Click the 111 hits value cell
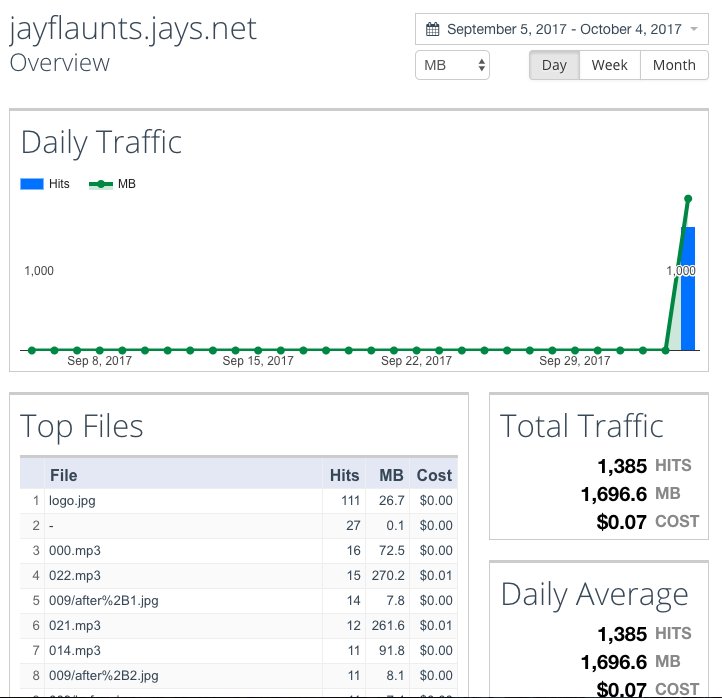This screenshot has height=698, width=722. coord(344,501)
